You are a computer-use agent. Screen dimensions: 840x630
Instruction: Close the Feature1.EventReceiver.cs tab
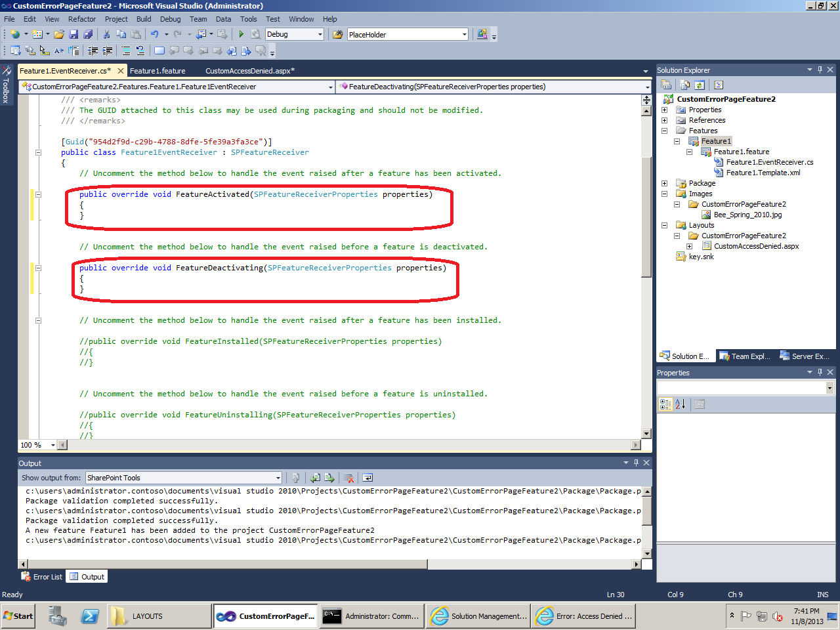[121, 71]
